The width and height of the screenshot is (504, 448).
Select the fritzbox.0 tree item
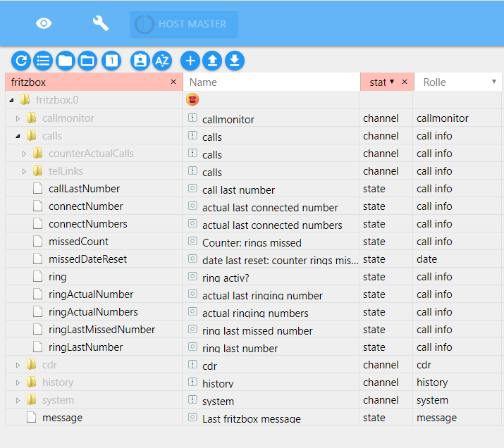click(57, 100)
